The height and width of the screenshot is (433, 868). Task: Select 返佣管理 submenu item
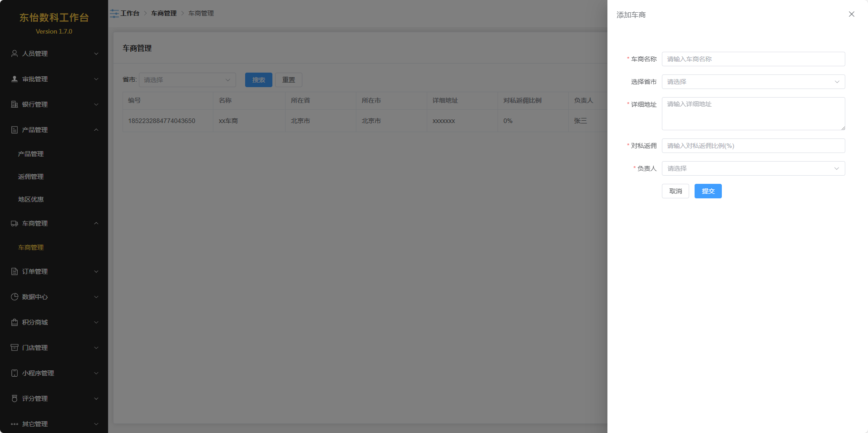(31, 177)
